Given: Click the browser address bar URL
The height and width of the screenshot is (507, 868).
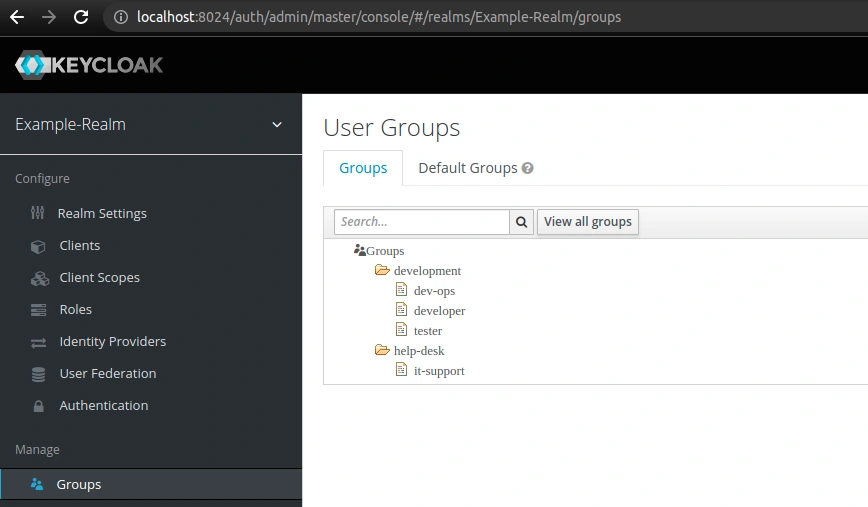Looking at the screenshot, I should point(379,17).
